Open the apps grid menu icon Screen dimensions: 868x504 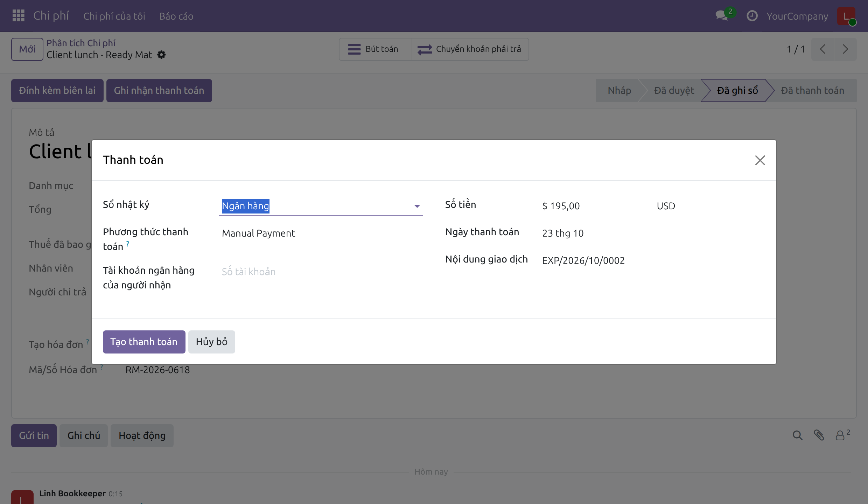18,16
